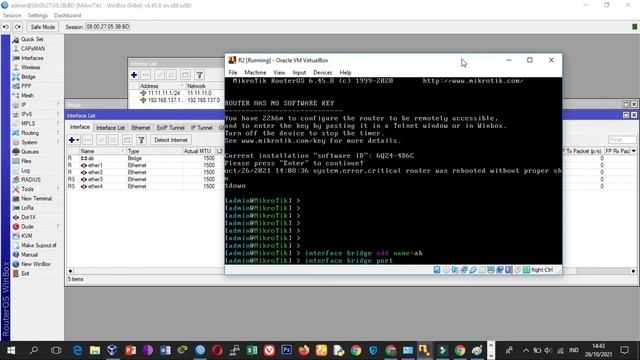Expand the Routing submenu in sidebar
Screen dimensions: 640x360
click(x=30, y=133)
